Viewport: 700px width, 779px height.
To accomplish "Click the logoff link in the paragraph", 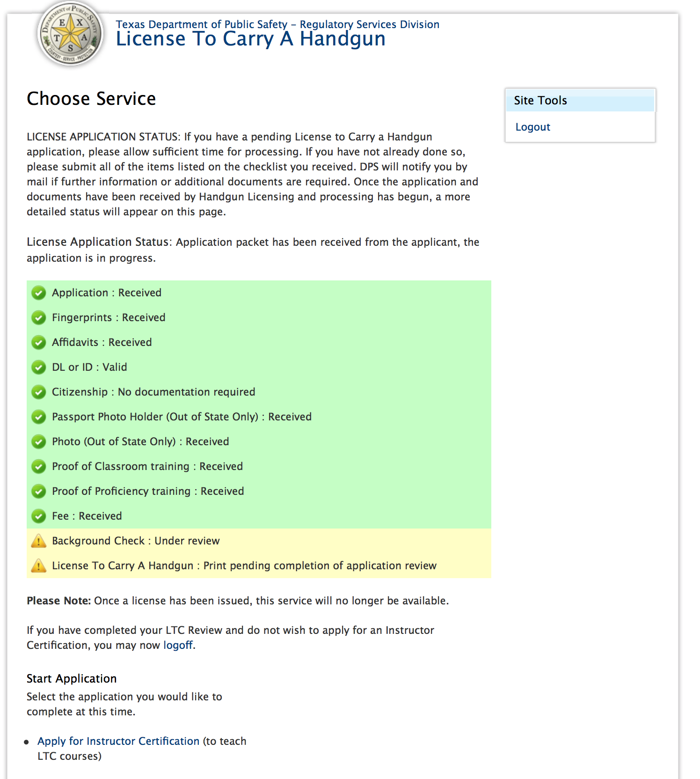I will [178, 645].
